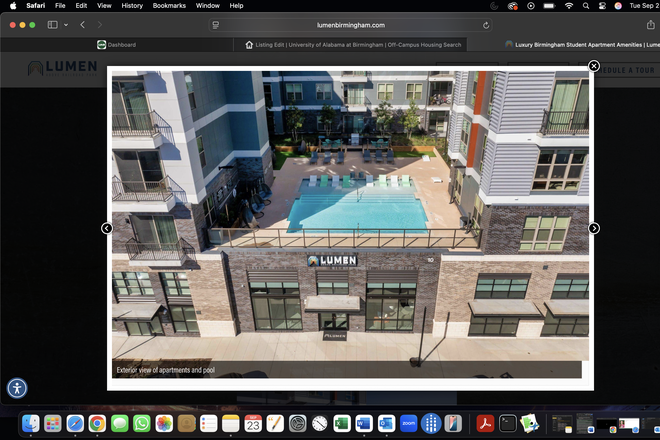660x440 pixels.
Task: Expand the sidebar tab group dropdown
Action: click(x=66, y=25)
